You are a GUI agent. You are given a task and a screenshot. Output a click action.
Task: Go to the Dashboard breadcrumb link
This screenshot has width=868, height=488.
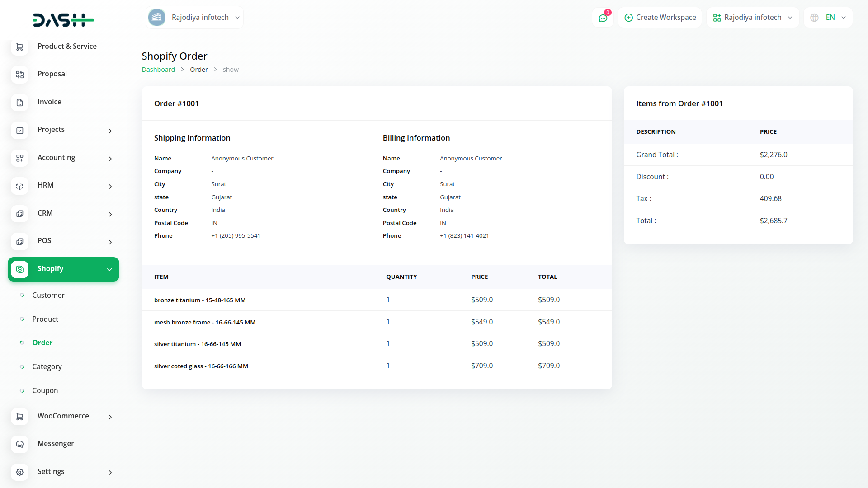158,70
